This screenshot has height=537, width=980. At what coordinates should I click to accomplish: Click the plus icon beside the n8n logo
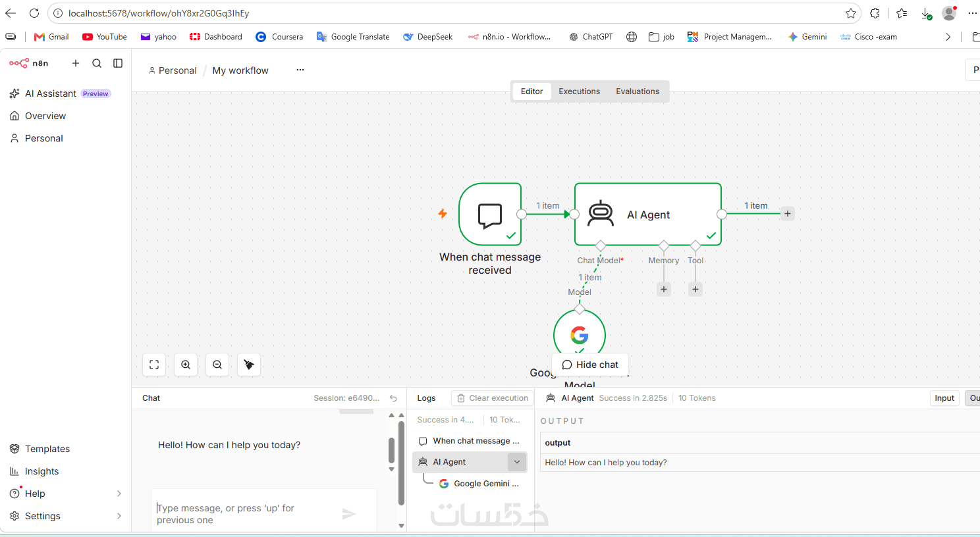click(76, 63)
